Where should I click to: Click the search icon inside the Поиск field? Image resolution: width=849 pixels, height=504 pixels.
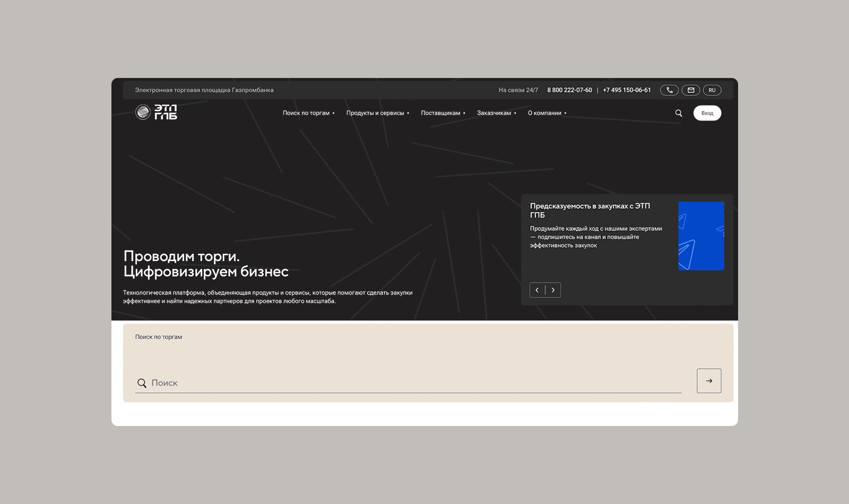pyautogui.click(x=142, y=383)
